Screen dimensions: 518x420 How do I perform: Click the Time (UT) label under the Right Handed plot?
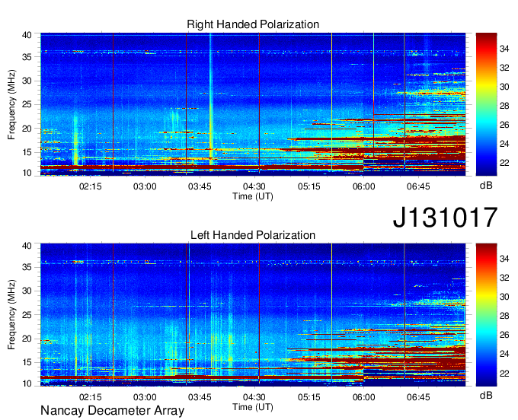pos(253,196)
